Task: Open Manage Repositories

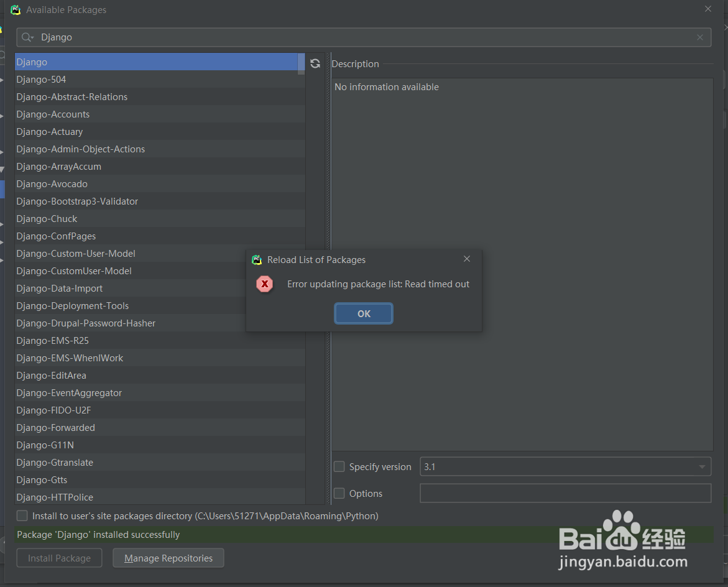Action: click(168, 558)
